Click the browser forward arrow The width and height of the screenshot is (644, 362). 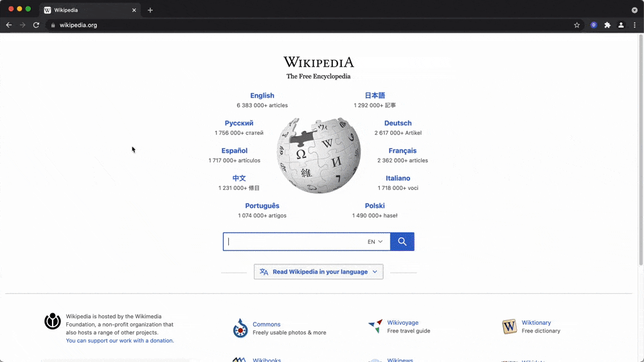[22, 25]
